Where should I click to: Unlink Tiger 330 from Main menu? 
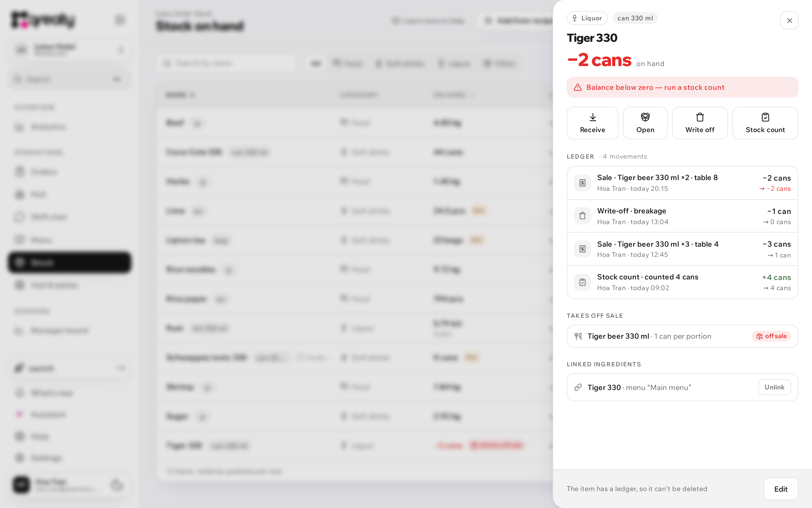point(775,387)
